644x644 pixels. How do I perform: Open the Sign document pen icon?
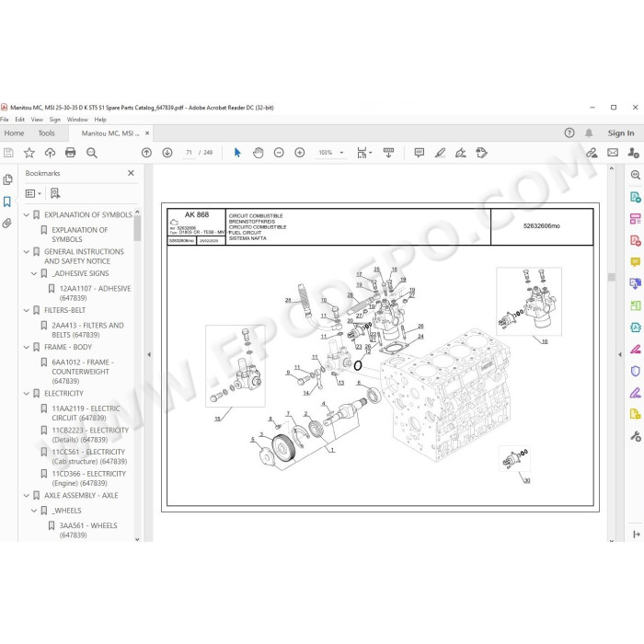click(461, 153)
